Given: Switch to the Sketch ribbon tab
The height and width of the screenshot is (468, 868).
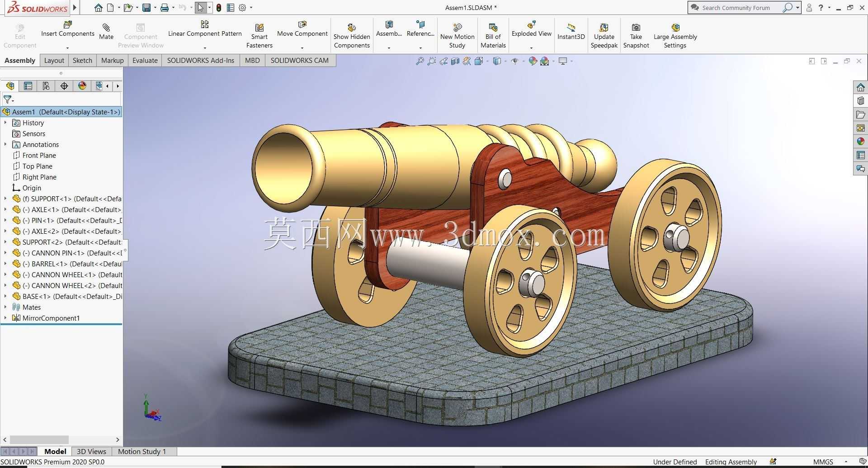Looking at the screenshot, I should click(x=82, y=60).
